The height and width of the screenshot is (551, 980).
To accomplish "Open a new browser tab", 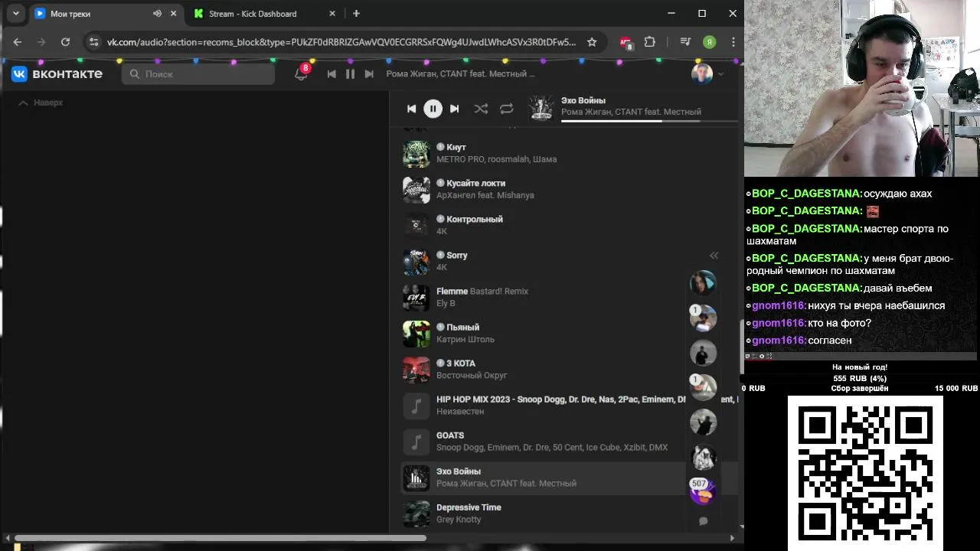I will (x=356, y=14).
